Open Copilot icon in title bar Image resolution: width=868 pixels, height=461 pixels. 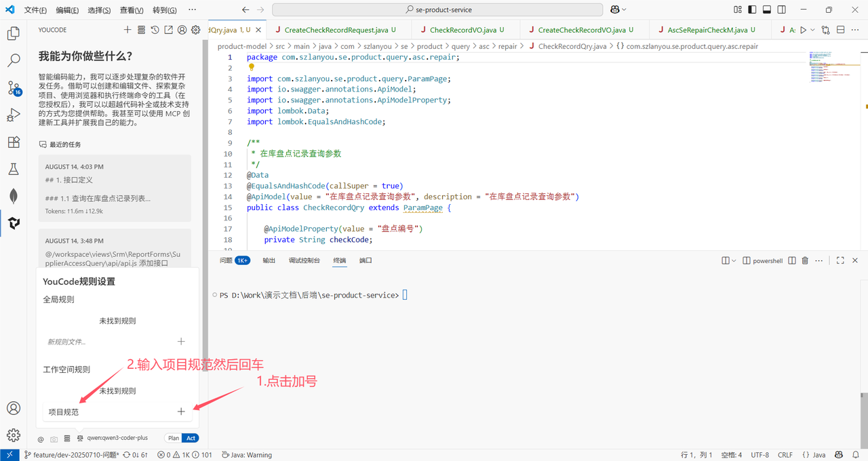(614, 9)
